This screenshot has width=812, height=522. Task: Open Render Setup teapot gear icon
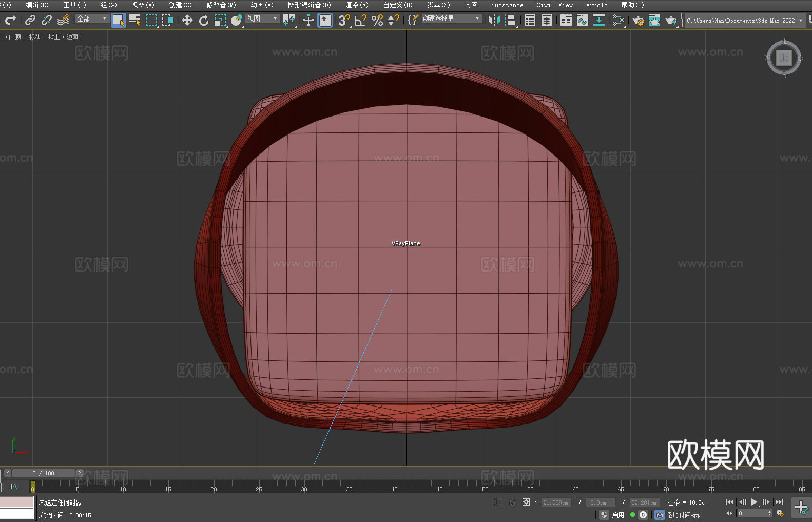(638, 20)
